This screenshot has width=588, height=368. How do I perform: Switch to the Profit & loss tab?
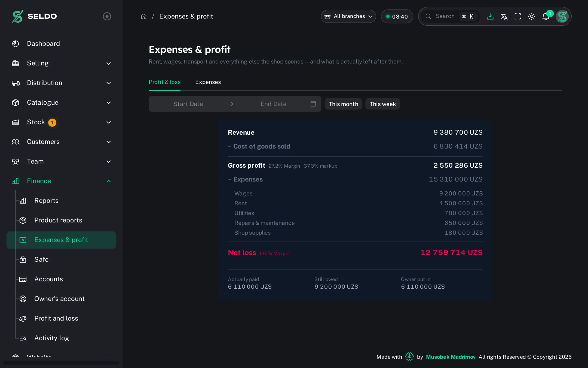pos(164,82)
